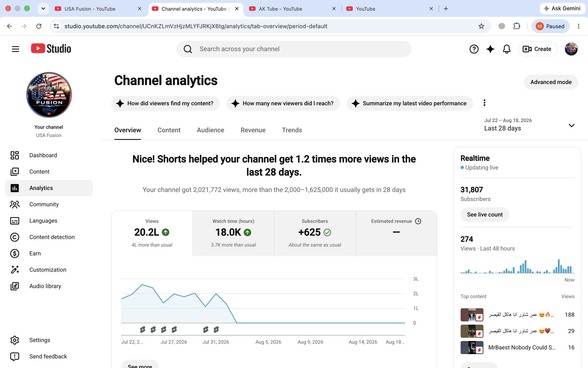Select the Watch time (hours) card
The image size is (588, 368).
[x=233, y=233]
